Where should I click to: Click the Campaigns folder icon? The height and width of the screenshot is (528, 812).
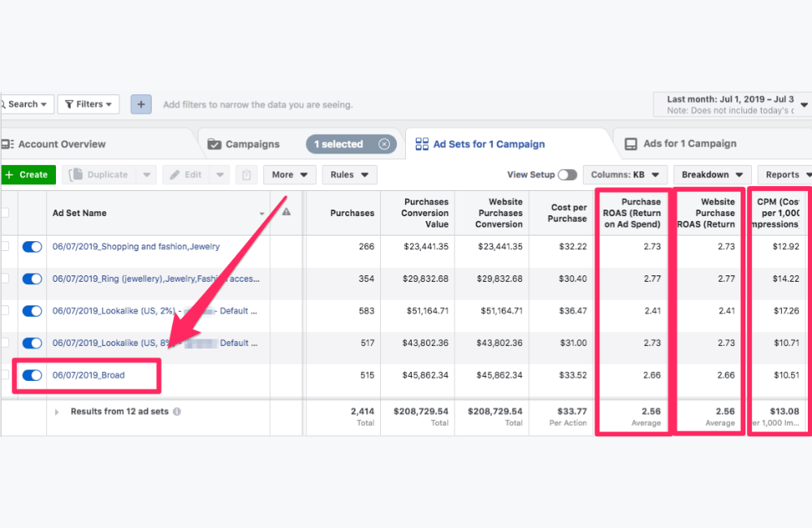click(x=214, y=144)
